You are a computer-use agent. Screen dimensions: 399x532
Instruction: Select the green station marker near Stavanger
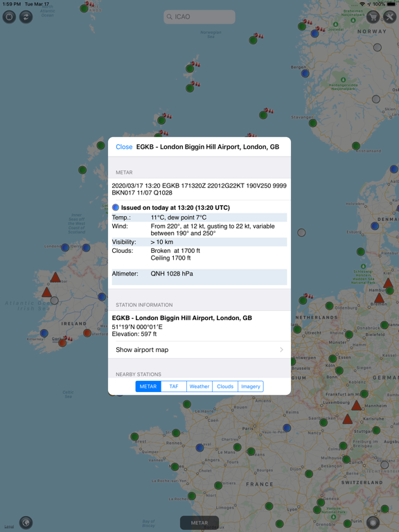(x=312, y=123)
